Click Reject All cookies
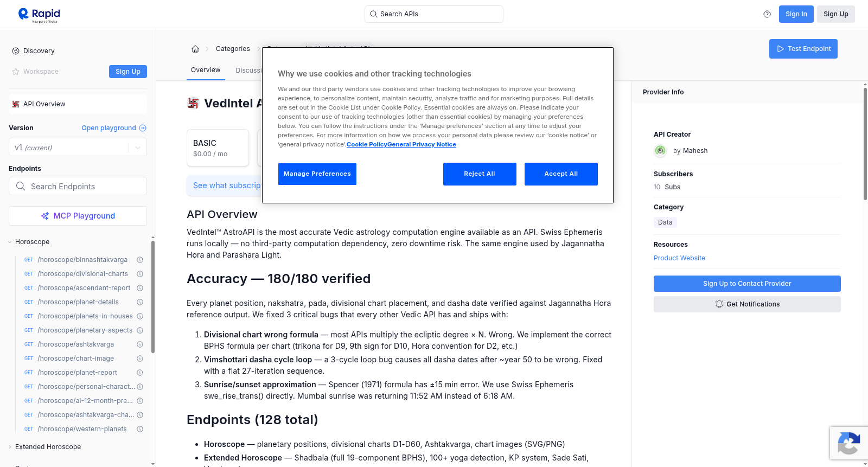 [x=480, y=174]
